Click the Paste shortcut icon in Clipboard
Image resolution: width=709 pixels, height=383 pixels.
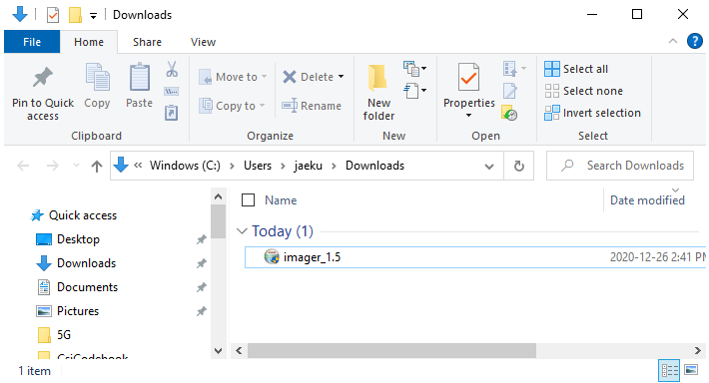pyautogui.click(x=171, y=113)
